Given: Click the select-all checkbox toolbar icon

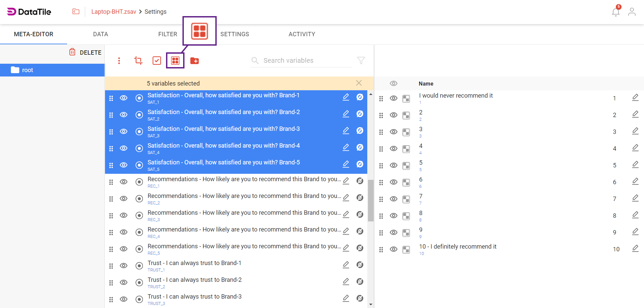Looking at the screenshot, I should (x=157, y=60).
